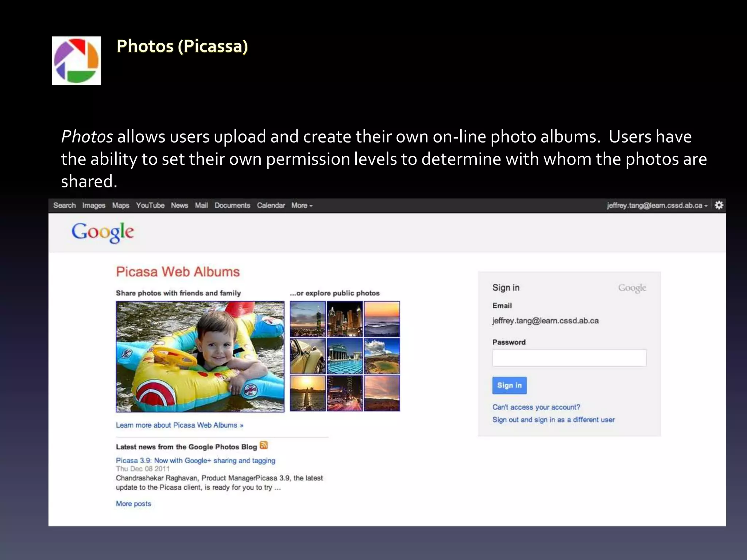Click the Google logo in header

pos(103,232)
